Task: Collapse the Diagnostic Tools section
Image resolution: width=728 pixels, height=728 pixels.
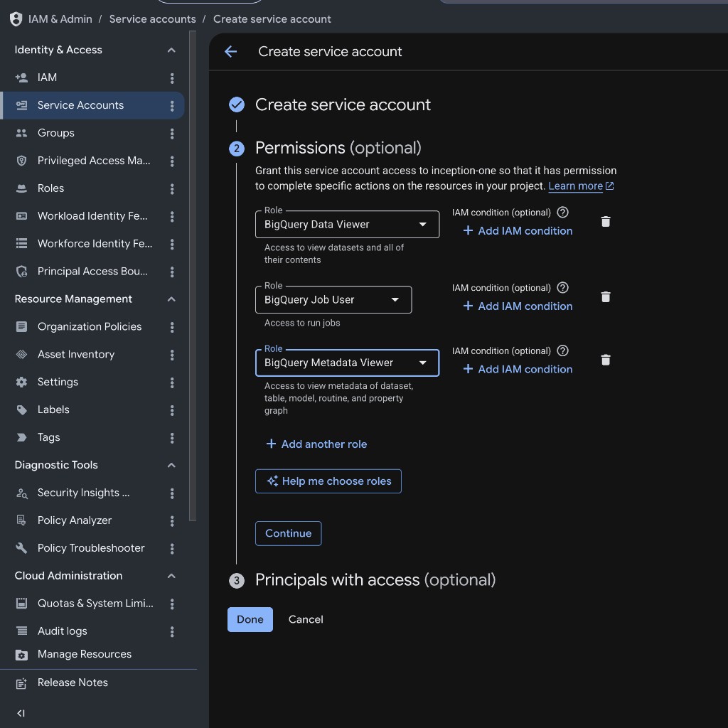Action: coord(171,465)
